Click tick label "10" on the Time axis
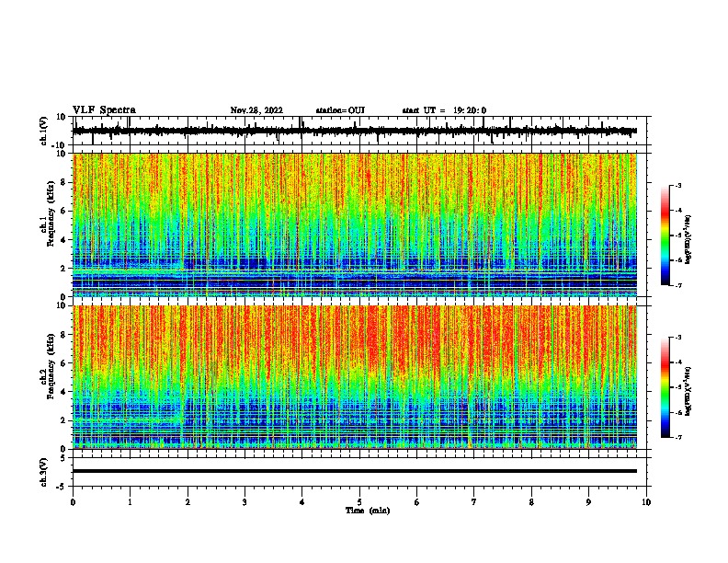Screen dimensions: 728x563 [x=646, y=502]
